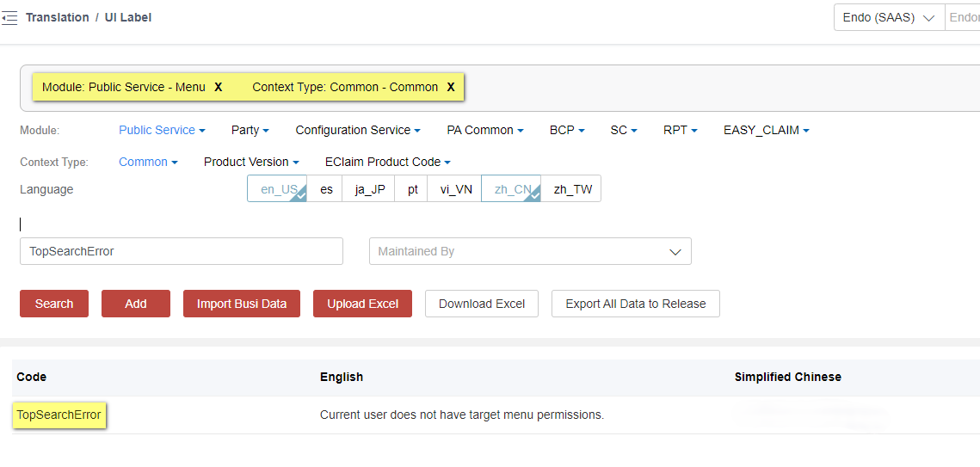Collapse the sidebar menu icon
This screenshot has height=467, width=980.
[9, 18]
